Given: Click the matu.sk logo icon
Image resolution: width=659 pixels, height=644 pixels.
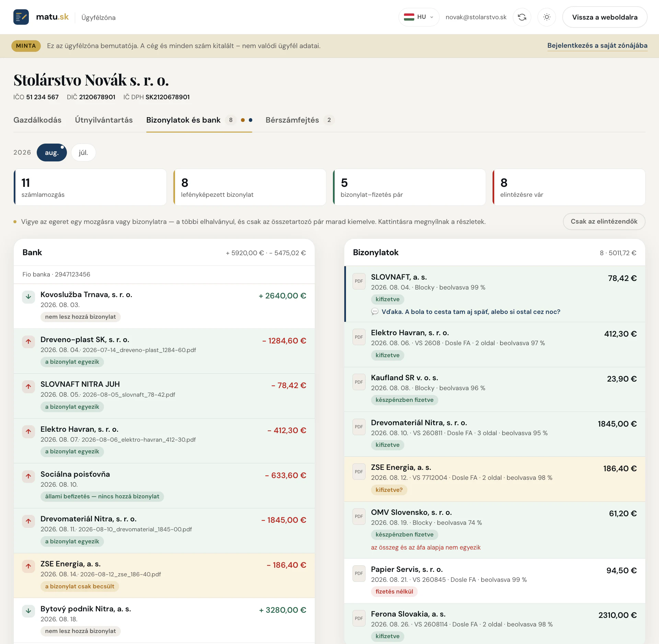Looking at the screenshot, I should [21, 17].
